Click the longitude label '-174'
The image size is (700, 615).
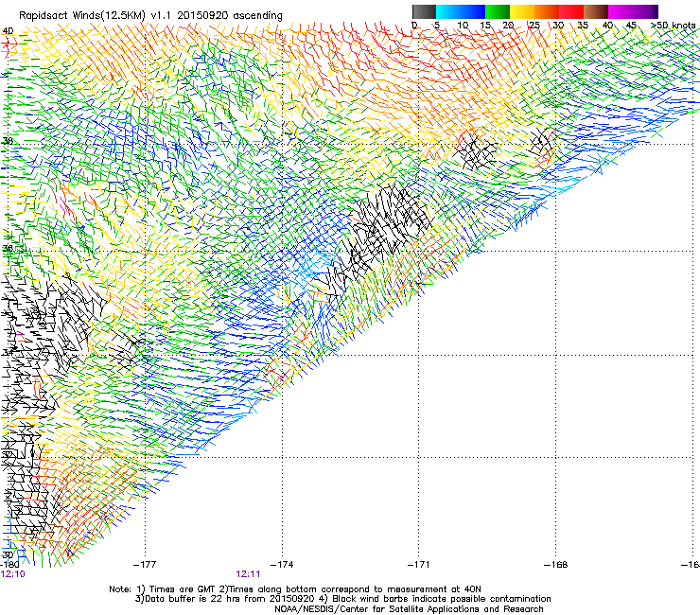click(282, 565)
